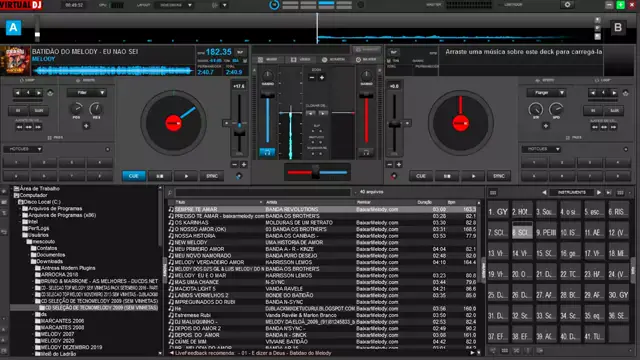Switch to the Video tab in mixer
Viewport: 640px width, 360px height.
[301, 60]
